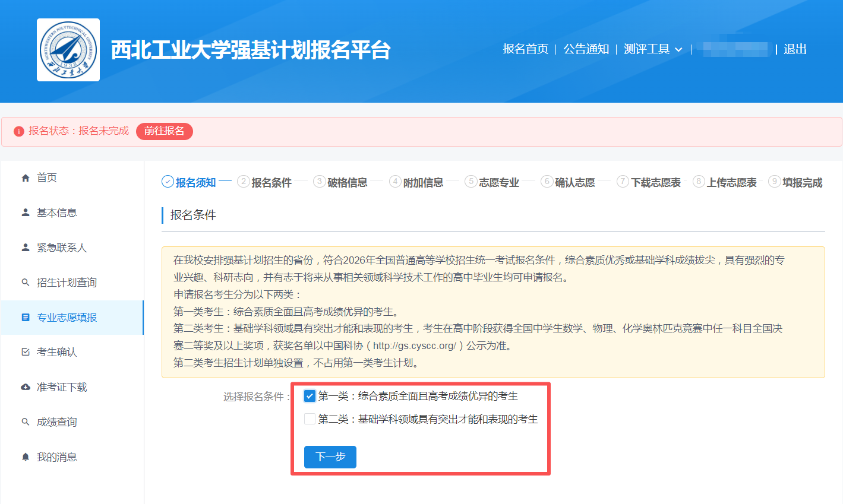Click the checkbox icon beside 考生确认
This screenshot has height=504, width=843.
pos(26,352)
